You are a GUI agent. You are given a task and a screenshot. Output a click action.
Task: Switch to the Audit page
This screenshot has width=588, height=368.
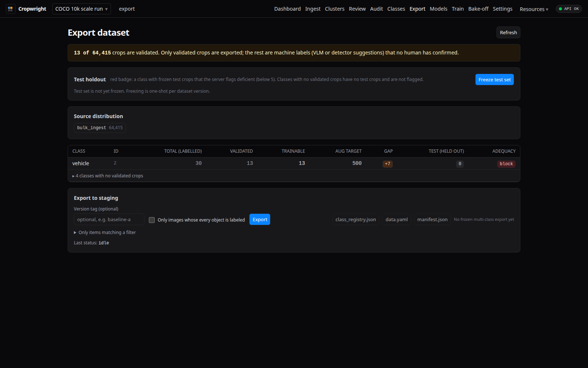pos(376,9)
